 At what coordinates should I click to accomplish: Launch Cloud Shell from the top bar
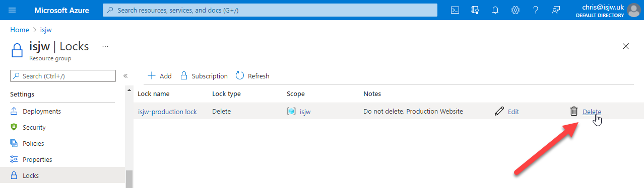[x=455, y=10]
